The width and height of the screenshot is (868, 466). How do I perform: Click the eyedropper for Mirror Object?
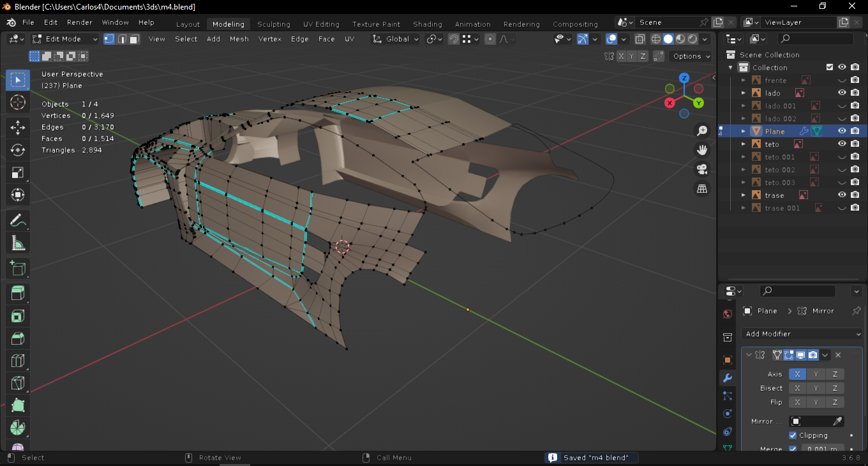tap(837, 421)
